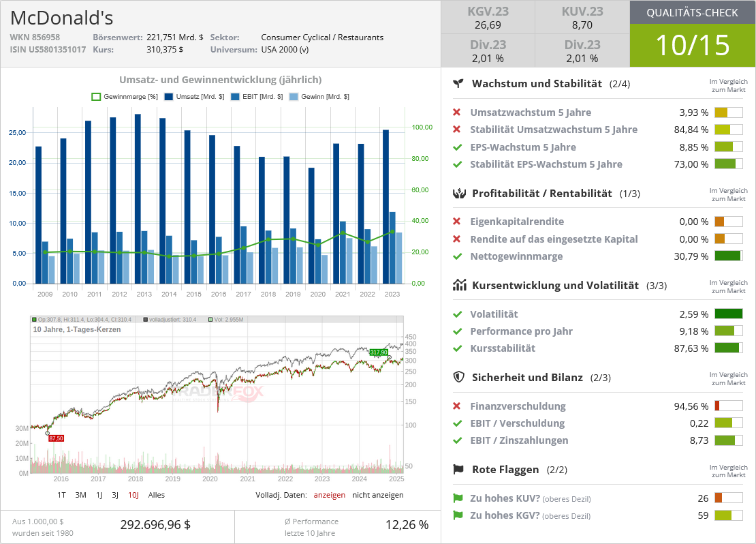Click red X next to Finanzverschuldung
The width and height of the screenshot is (756, 544).
(456, 406)
